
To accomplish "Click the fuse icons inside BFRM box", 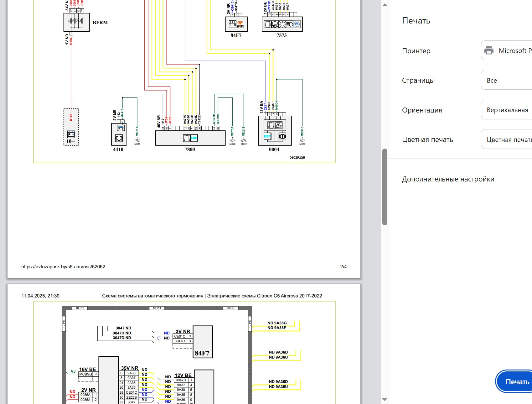I will tap(76, 22).
